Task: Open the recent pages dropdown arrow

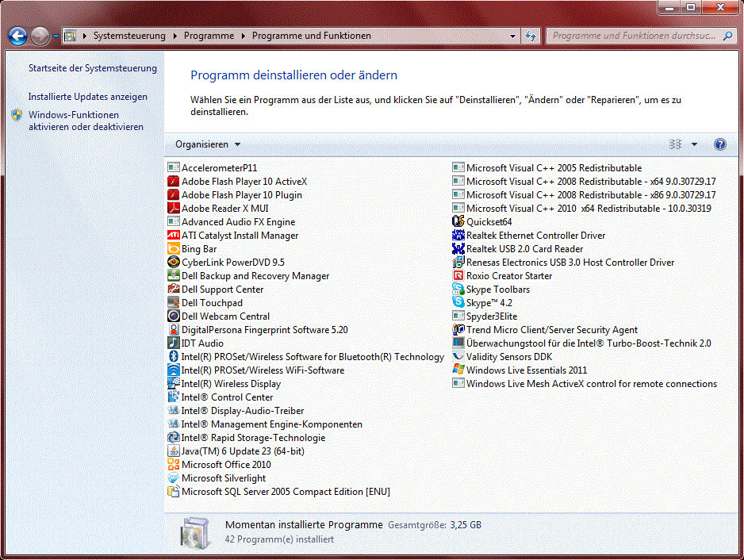Action: click(56, 36)
